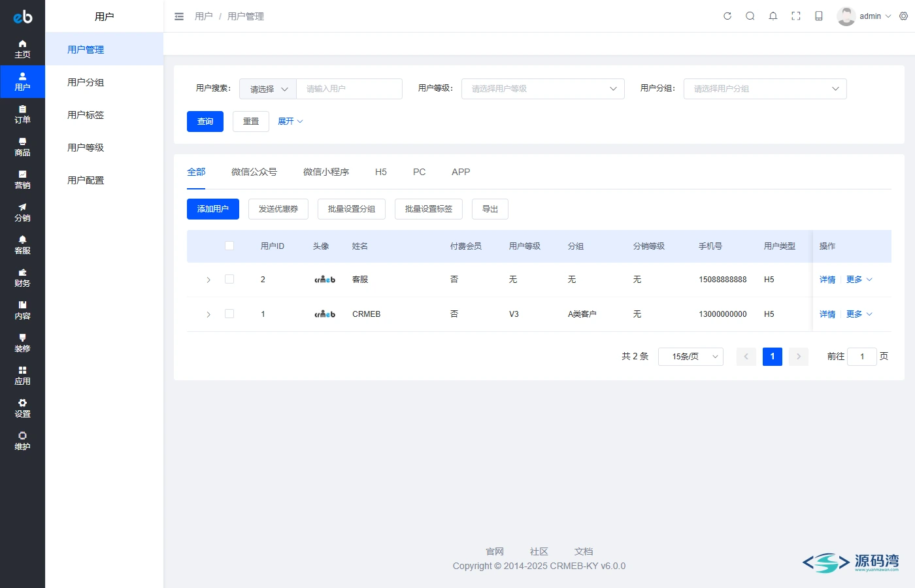
Task: Tick the select-all checkbox in table header
Action: 229,246
